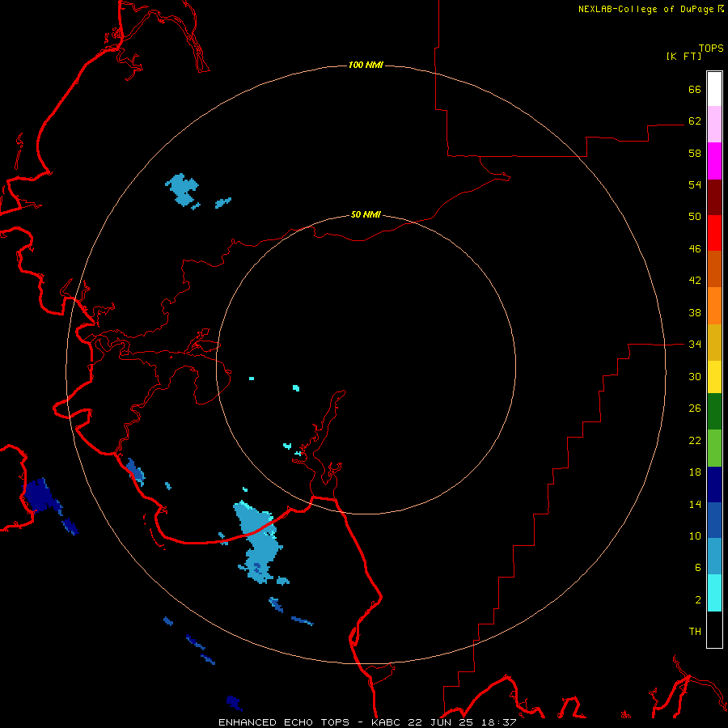Click the NEXLAB-College of DuPage title
Image resolution: width=728 pixels, height=728 pixels.
[650, 9]
